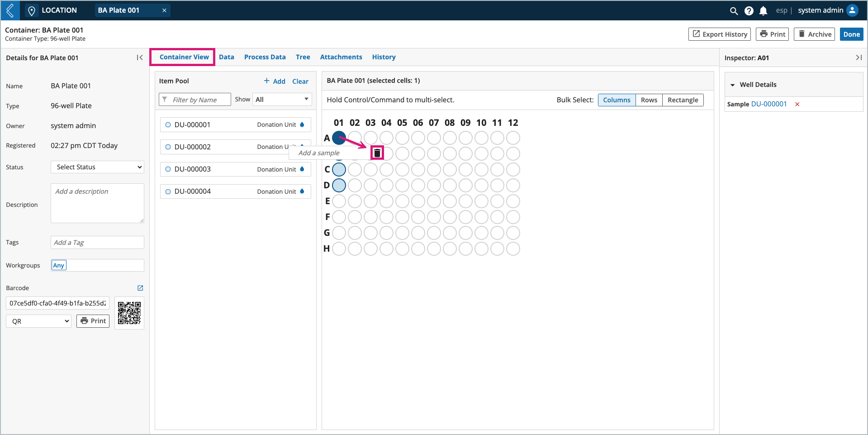The height and width of the screenshot is (435, 868).
Task: Click the Any workgroup tag
Action: (59, 265)
